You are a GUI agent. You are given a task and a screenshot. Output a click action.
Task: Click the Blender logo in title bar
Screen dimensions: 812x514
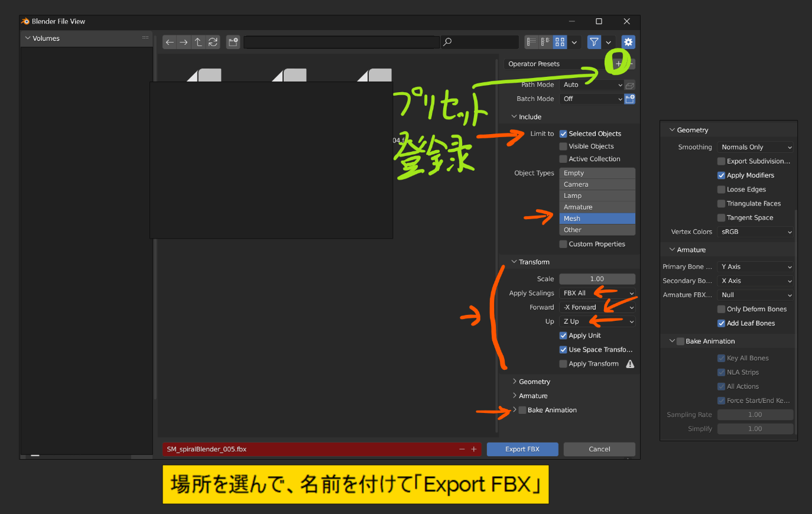[25, 21]
